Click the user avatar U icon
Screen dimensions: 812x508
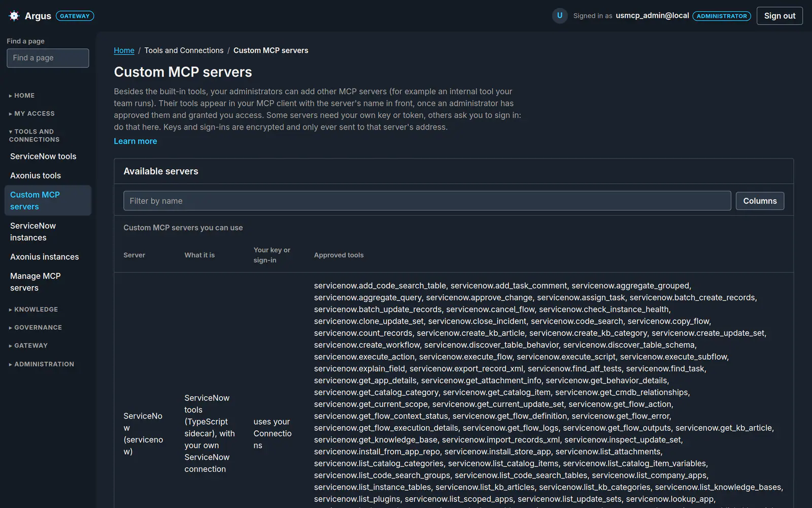coord(559,16)
